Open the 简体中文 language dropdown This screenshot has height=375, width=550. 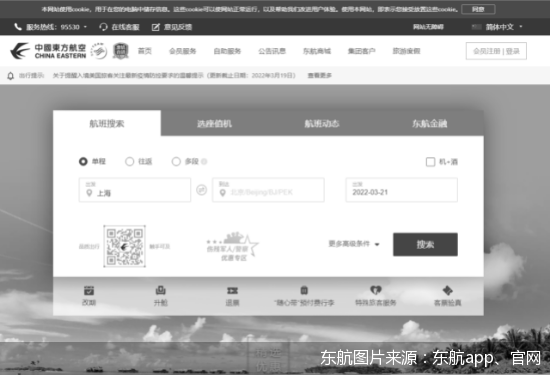pyautogui.click(x=521, y=27)
